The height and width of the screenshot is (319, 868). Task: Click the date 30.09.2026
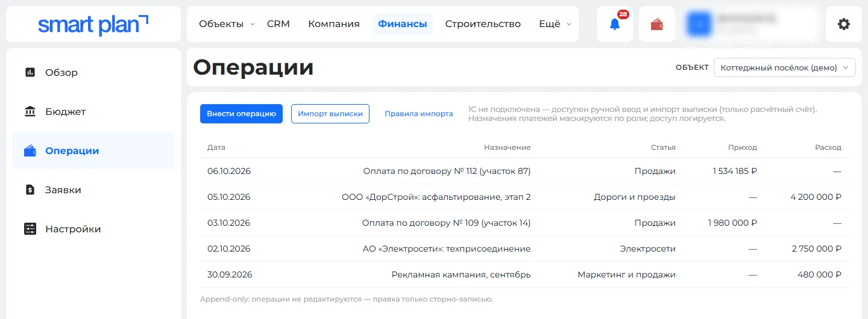pos(230,274)
